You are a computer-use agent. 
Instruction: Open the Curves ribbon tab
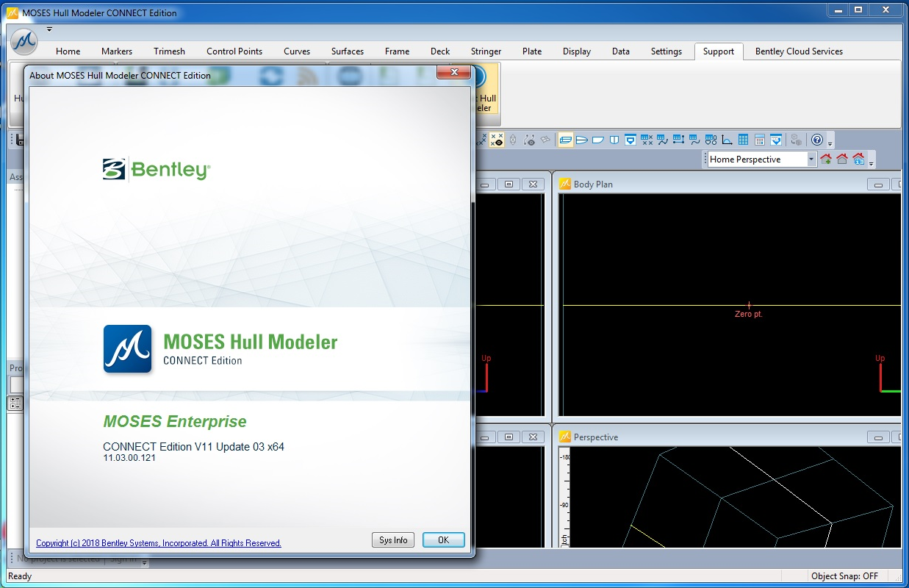[x=297, y=51]
